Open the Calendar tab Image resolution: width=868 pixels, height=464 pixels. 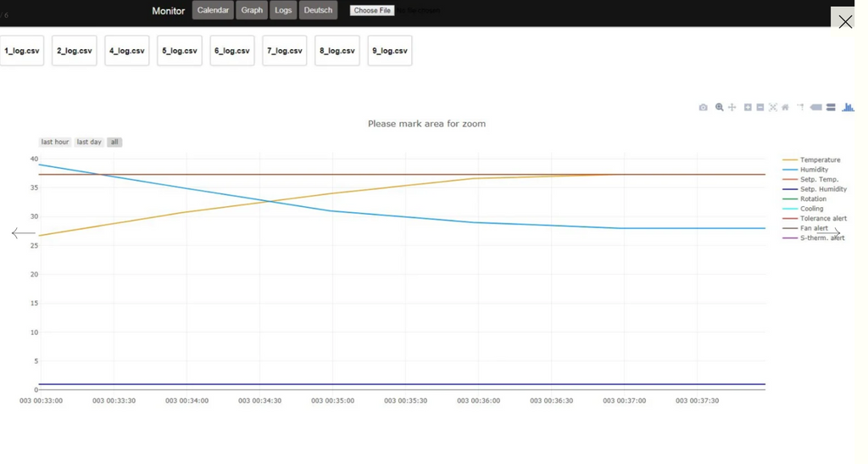click(213, 10)
